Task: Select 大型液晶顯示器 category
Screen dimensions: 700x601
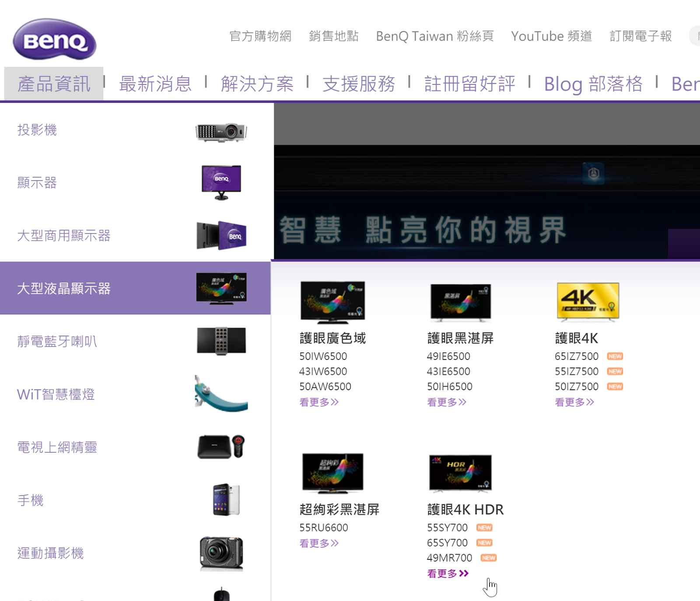Action: pyautogui.click(x=135, y=288)
